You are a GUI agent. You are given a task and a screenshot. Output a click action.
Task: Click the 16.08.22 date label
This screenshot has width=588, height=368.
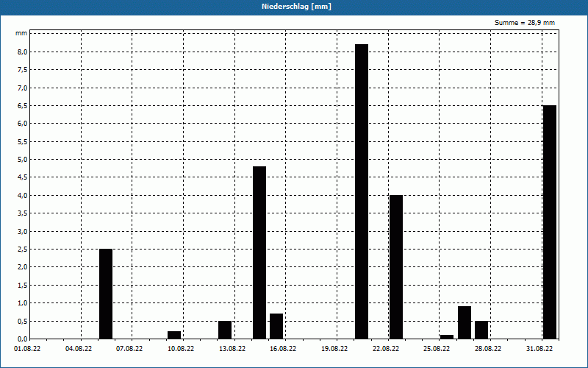tap(283, 349)
